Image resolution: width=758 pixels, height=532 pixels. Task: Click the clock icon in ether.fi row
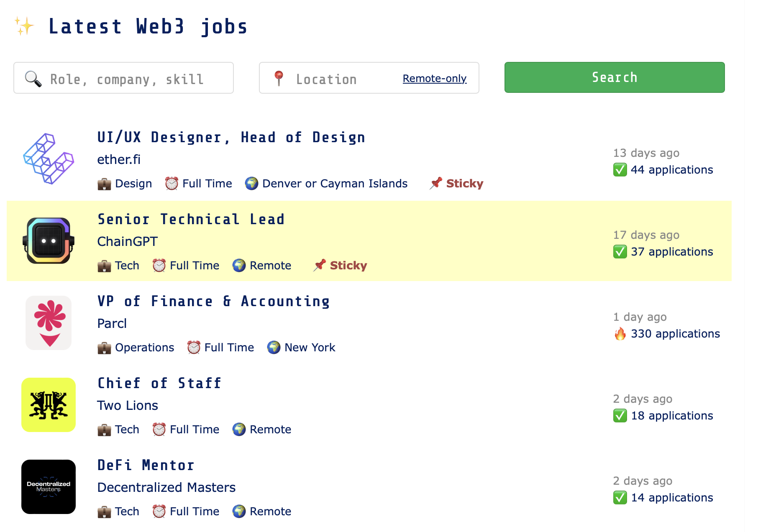pyautogui.click(x=172, y=184)
